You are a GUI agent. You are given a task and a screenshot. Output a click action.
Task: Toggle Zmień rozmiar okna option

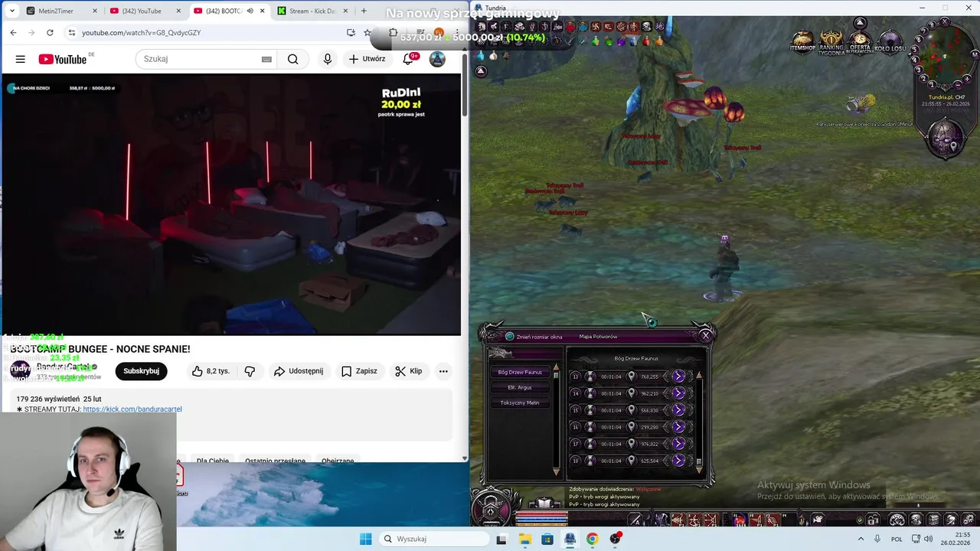510,336
